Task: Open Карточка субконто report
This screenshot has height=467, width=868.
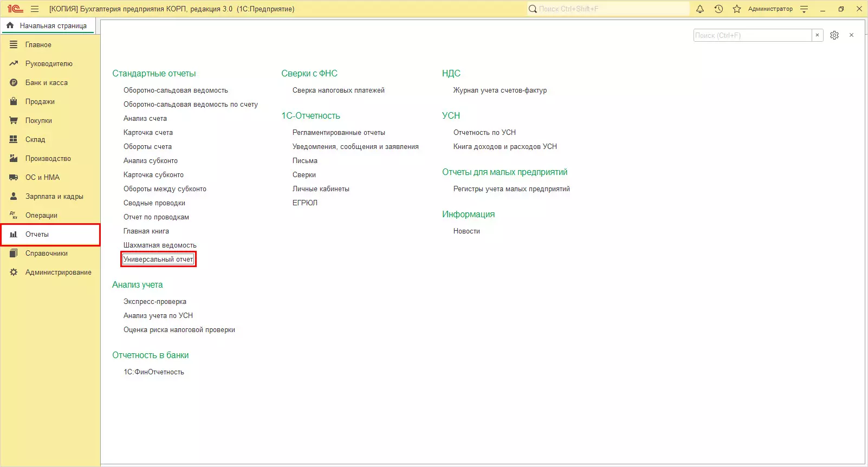Action: [x=153, y=174]
